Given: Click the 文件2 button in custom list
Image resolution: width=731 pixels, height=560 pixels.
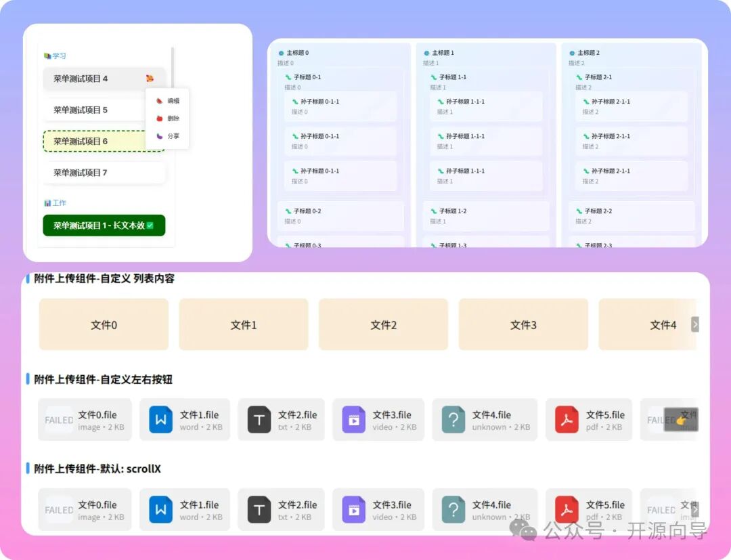Looking at the screenshot, I should coord(383,324).
